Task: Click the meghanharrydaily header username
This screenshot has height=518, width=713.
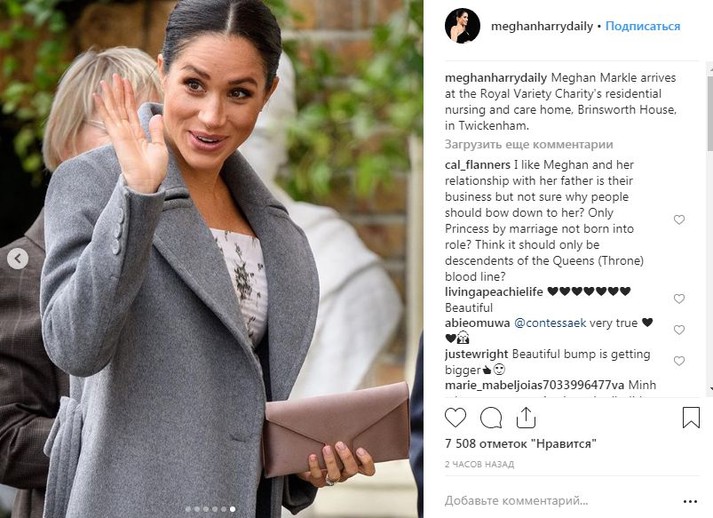Action: tap(542, 26)
